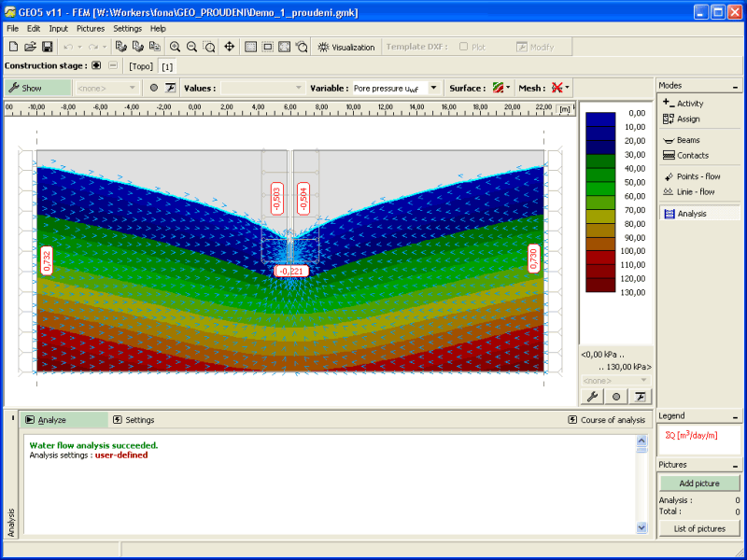Click the third selection frame icon

285,47
